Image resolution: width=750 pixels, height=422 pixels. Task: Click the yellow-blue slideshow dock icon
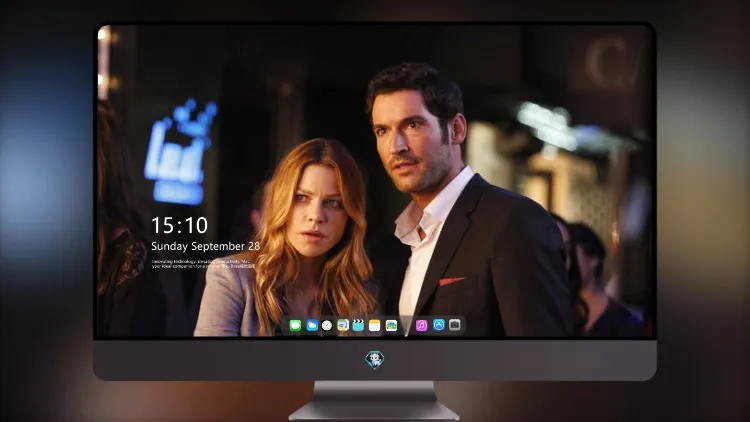(x=343, y=325)
